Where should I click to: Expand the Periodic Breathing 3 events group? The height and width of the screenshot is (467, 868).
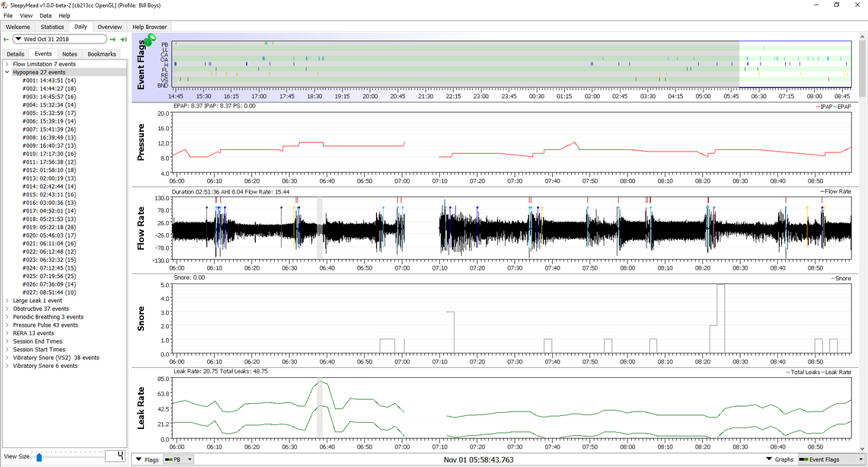click(x=7, y=317)
